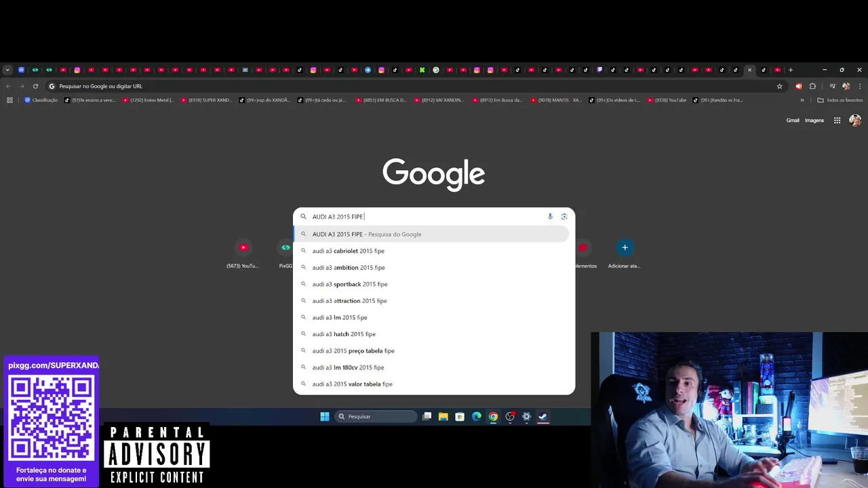The width and height of the screenshot is (868, 488).
Task: Choose suggestion audi a3 cabriolet 2015 fipe
Action: 431,251
